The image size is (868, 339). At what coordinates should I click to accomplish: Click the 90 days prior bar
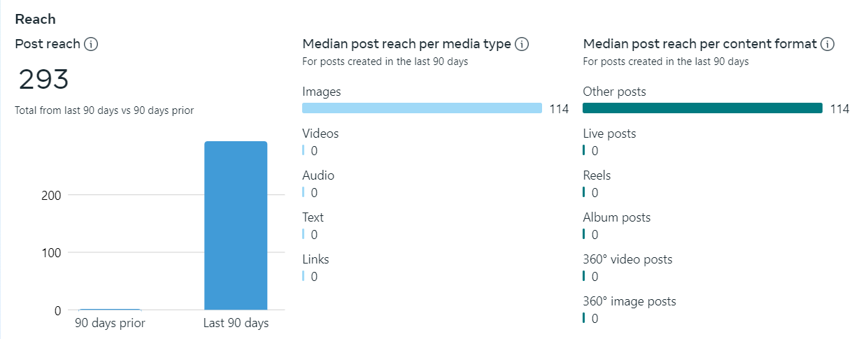[x=110, y=309]
